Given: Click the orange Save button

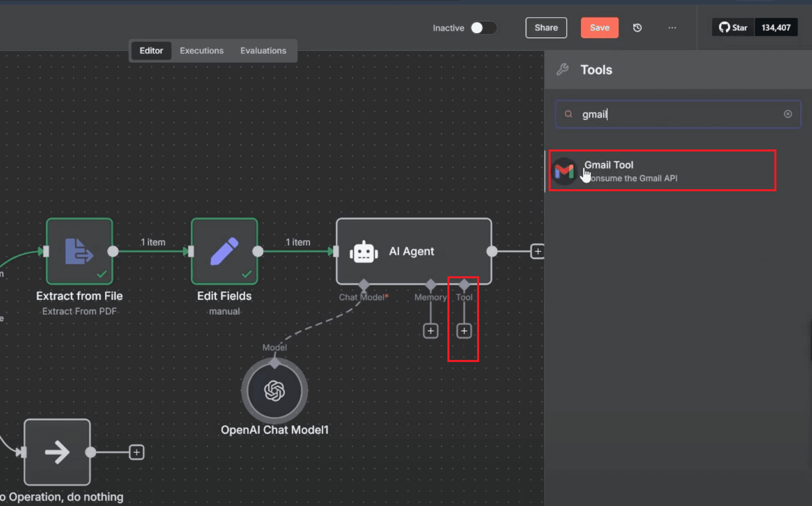Looking at the screenshot, I should pyautogui.click(x=600, y=28).
